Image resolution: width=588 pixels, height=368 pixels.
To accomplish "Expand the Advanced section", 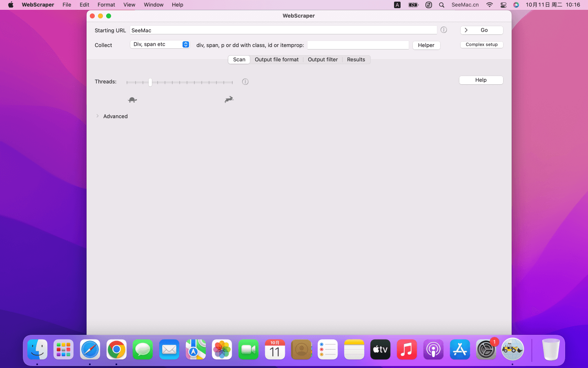I will pos(98,116).
